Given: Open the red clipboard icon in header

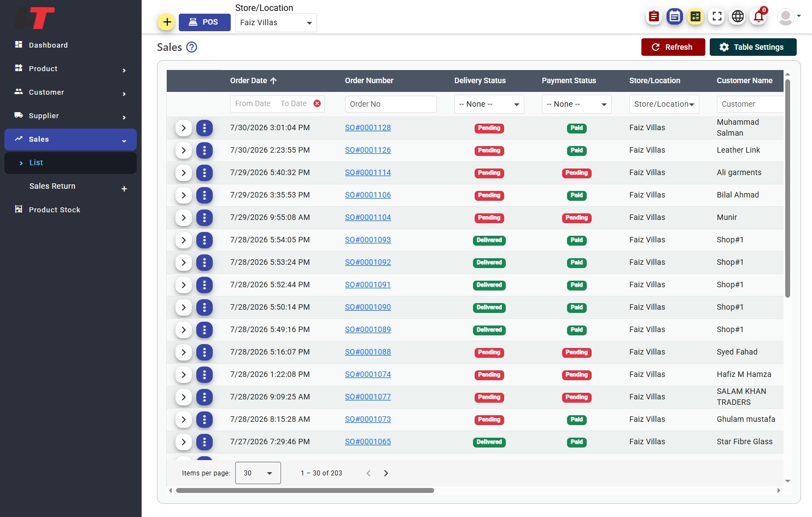Looking at the screenshot, I should 653,16.
